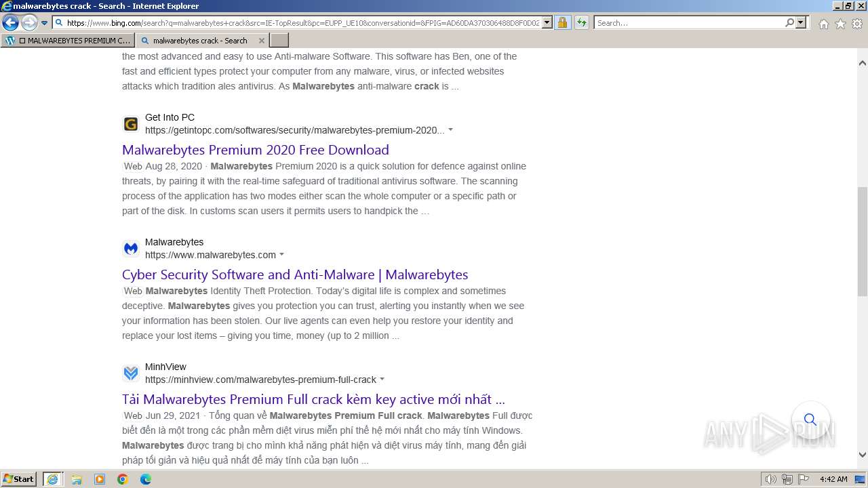This screenshot has height=488, width=868.
Task: Open Favorites star icon
Action: (840, 24)
